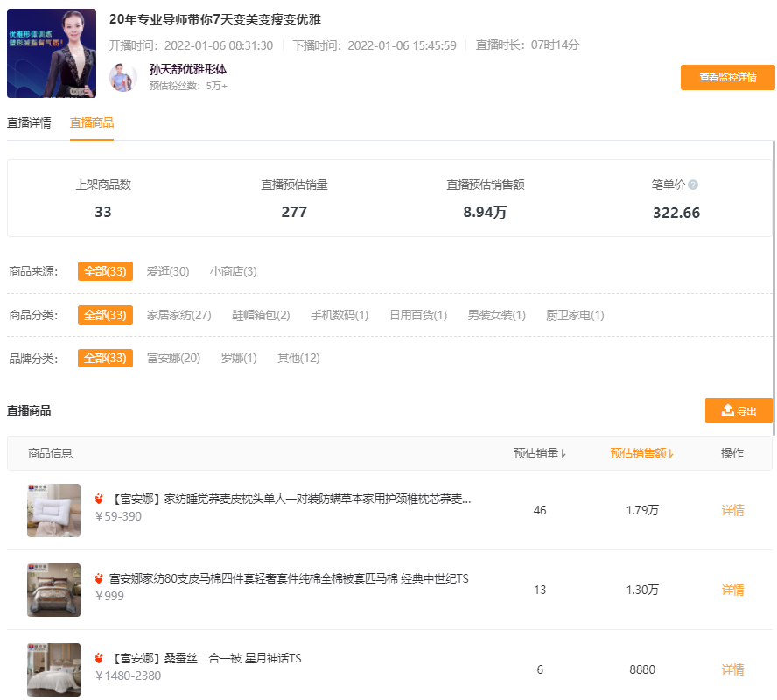Filter category by 日用百货(1)
This screenshot has width=777, height=700.
(x=418, y=315)
